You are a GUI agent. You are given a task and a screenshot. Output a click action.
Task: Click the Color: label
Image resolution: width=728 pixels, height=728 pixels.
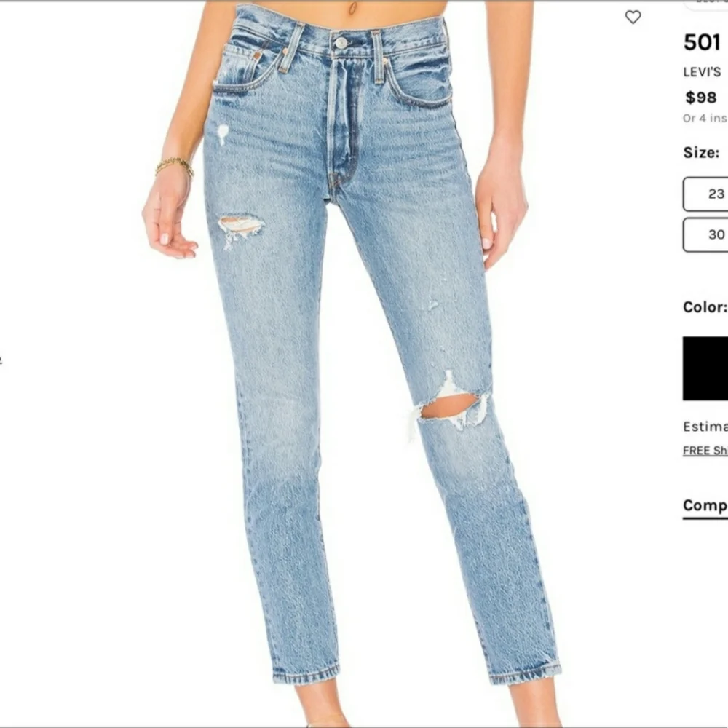pos(705,307)
